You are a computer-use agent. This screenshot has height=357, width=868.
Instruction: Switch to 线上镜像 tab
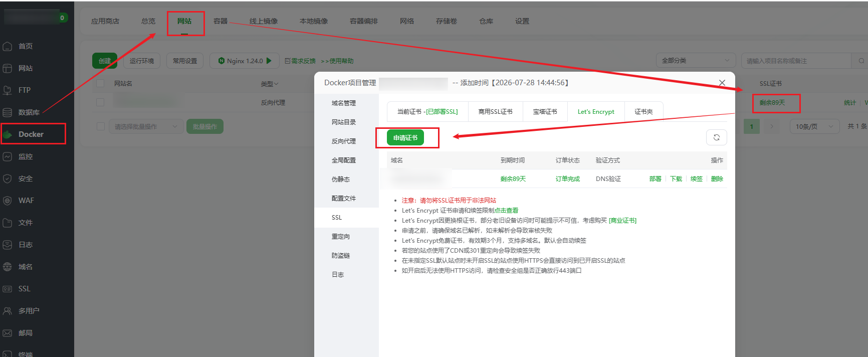pos(264,21)
